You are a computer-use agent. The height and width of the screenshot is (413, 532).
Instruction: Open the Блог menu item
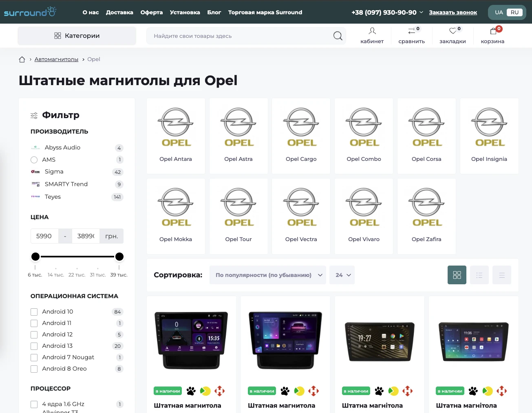coord(214,12)
